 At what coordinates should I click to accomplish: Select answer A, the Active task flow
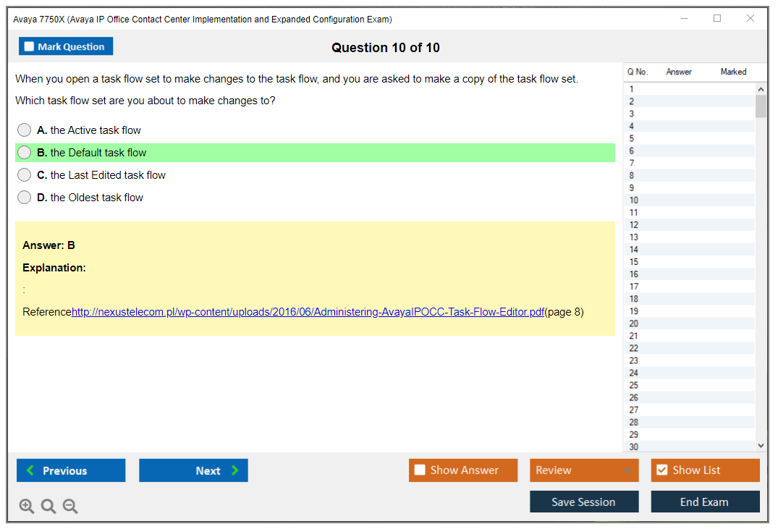pyautogui.click(x=25, y=130)
